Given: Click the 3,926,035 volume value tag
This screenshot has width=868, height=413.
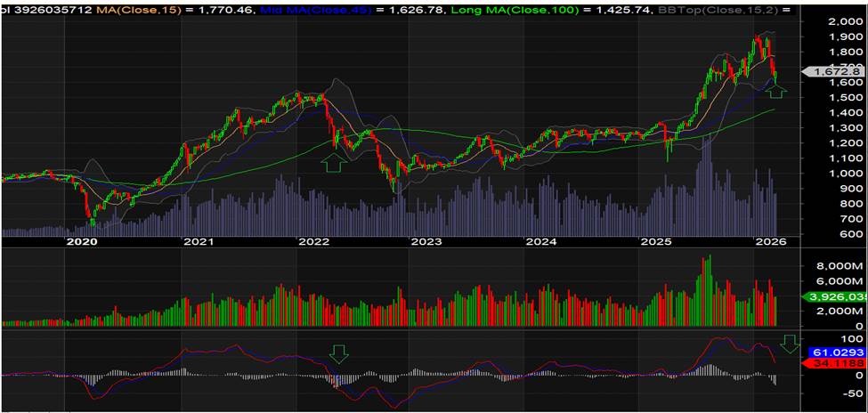Looking at the screenshot, I should coord(835,297).
